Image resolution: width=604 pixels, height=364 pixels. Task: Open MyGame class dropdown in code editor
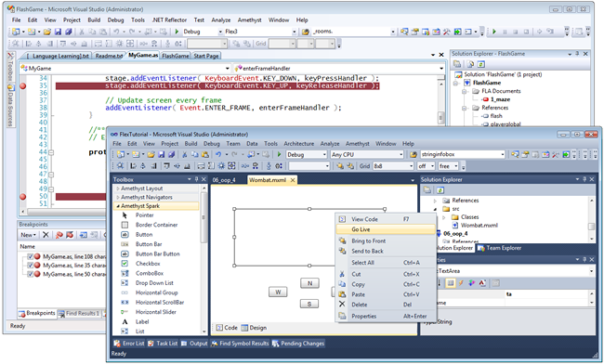tap(228, 69)
